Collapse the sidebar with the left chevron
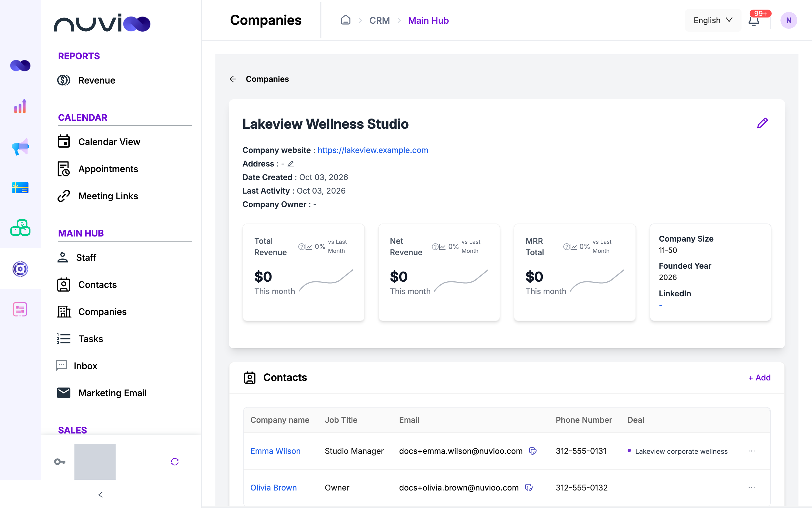The width and height of the screenshot is (812, 508). (100, 494)
